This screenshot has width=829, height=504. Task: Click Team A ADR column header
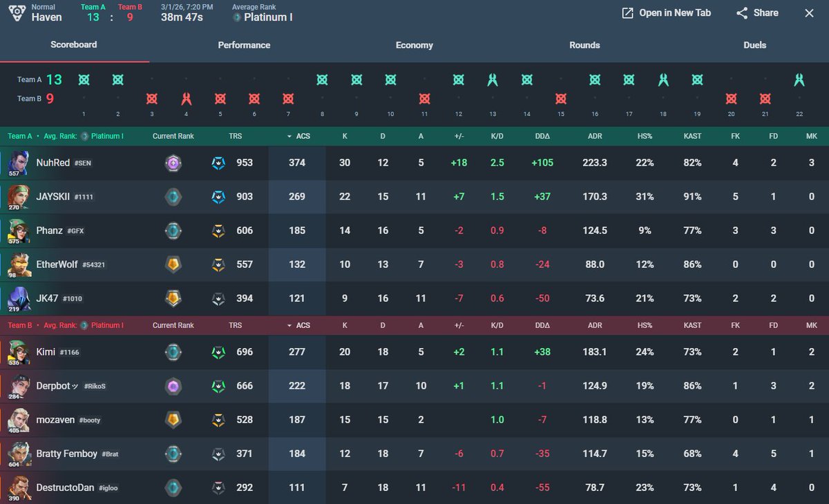tap(595, 136)
